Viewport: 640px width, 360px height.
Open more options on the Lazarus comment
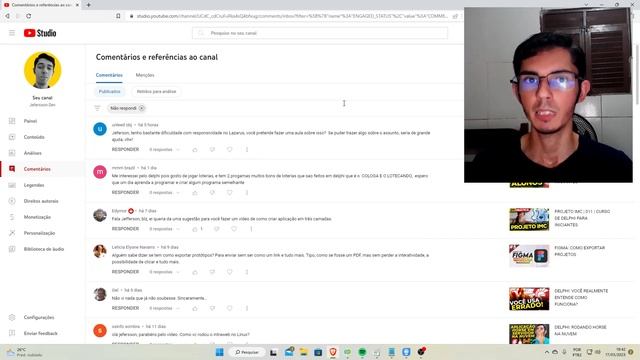pyautogui.click(x=247, y=150)
